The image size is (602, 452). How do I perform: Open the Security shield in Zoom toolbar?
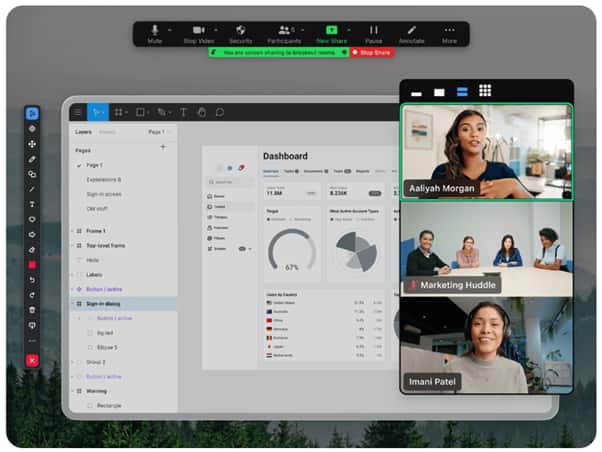coord(240,34)
